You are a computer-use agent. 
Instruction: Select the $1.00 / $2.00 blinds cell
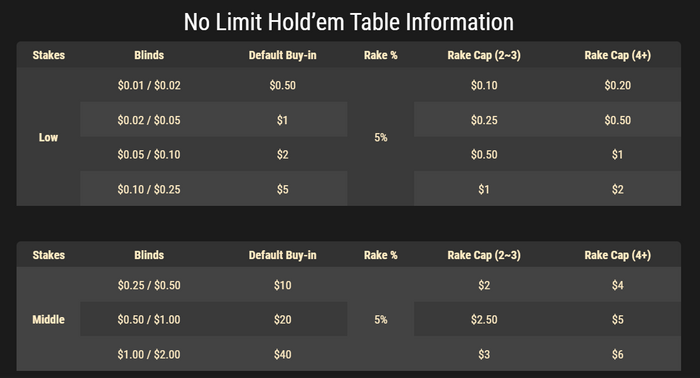tap(149, 354)
